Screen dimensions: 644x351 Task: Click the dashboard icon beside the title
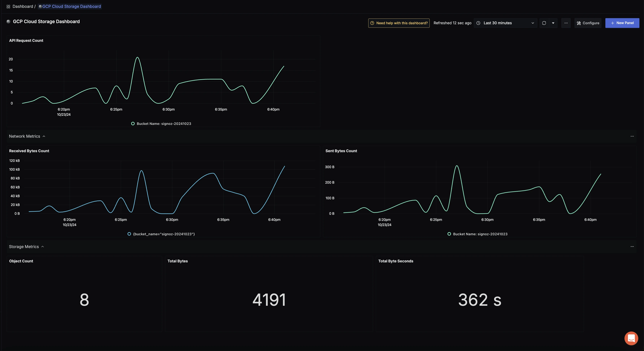click(8, 21)
